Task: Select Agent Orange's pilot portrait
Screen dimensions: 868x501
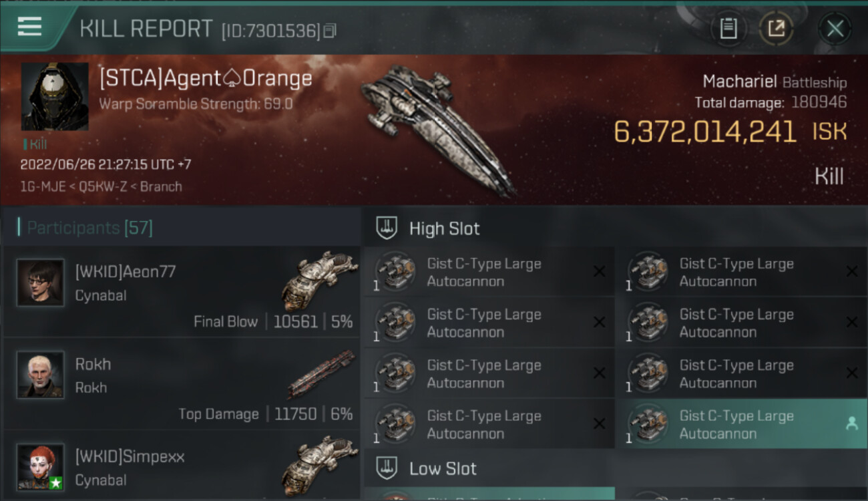Action: 55,96
